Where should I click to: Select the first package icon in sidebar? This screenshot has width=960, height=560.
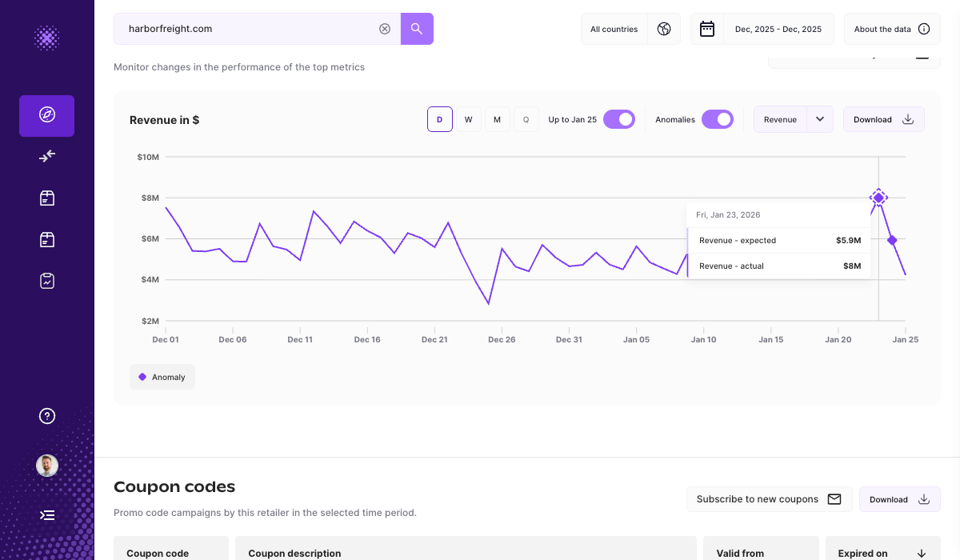coord(46,198)
